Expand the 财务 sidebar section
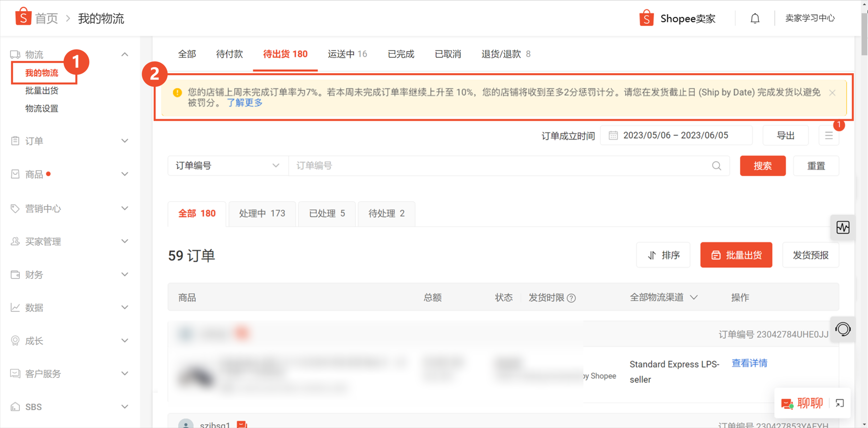The height and width of the screenshot is (428, 868). [x=125, y=274]
